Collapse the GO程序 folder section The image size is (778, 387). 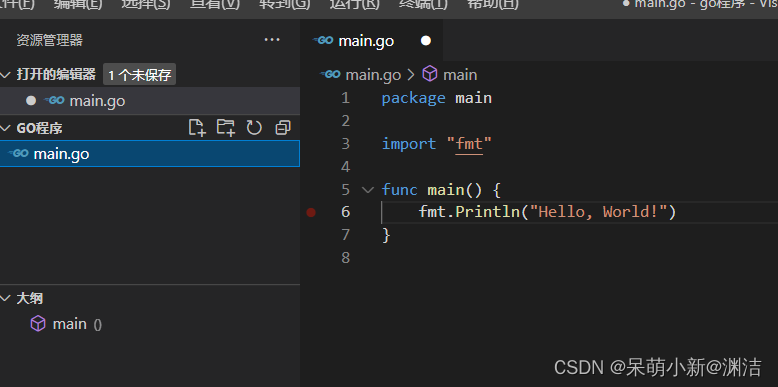click(5, 129)
